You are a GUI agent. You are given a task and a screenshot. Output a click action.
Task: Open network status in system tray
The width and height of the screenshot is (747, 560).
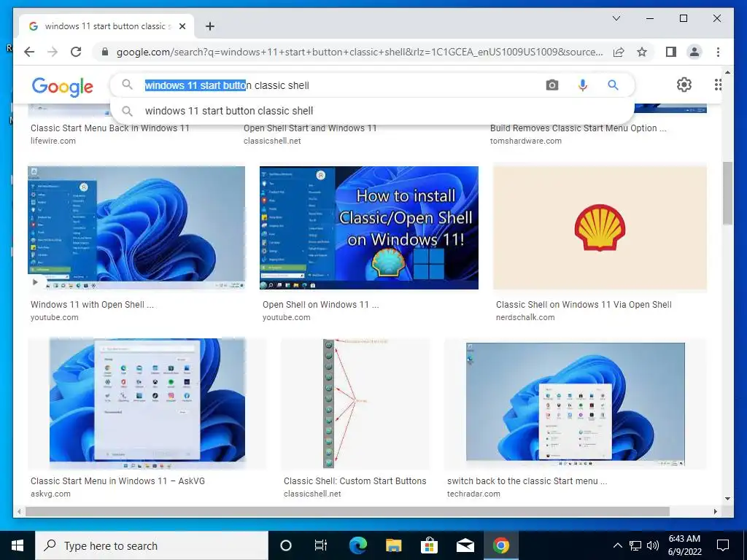[x=635, y=545]
